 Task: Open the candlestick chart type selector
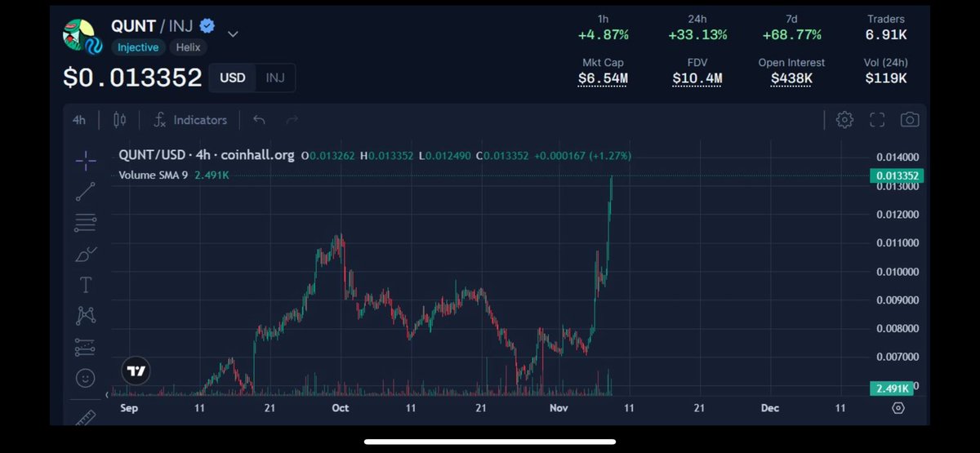click(119, 120)
